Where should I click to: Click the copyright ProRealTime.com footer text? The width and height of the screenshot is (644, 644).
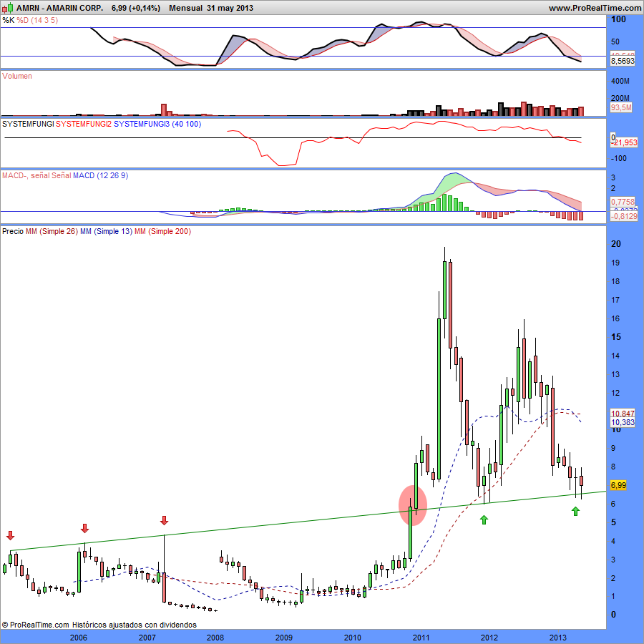[35, 625]
